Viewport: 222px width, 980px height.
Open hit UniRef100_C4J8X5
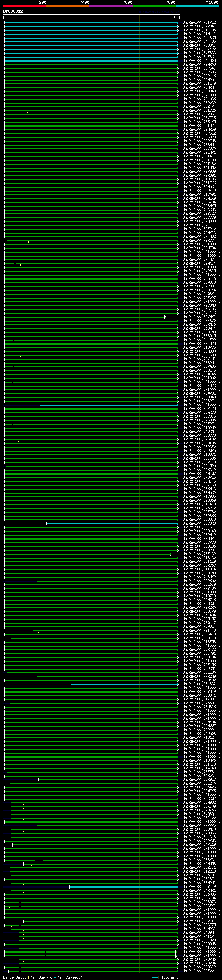click(199, 38)
